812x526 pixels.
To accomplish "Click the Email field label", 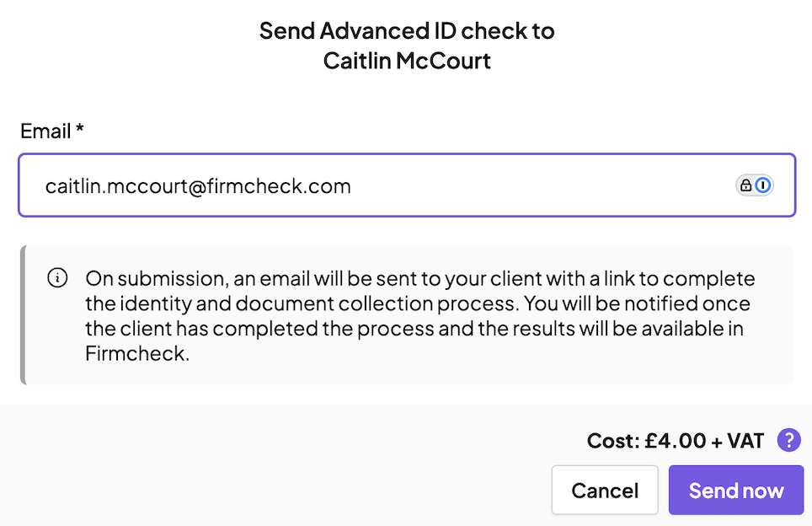I will pos(45,131).
